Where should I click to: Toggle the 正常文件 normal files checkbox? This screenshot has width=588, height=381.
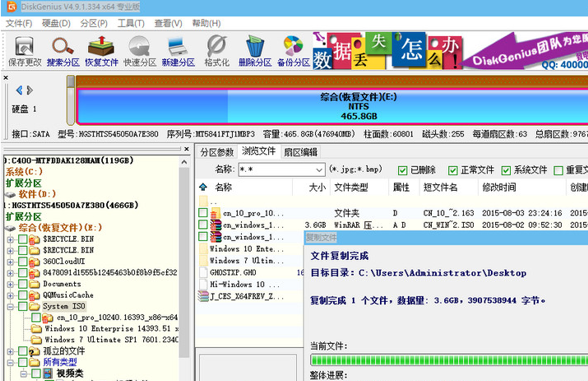click(x=452, y=170)
